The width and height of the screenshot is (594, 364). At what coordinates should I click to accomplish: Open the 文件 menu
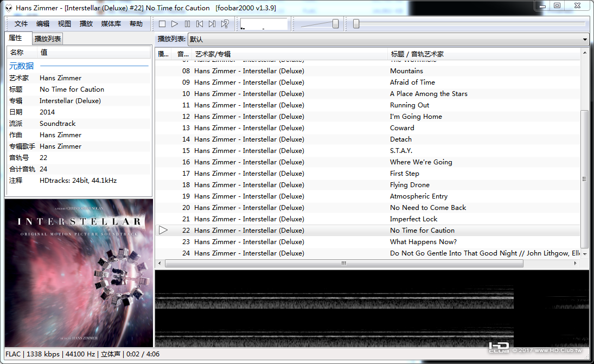[21, 24]
